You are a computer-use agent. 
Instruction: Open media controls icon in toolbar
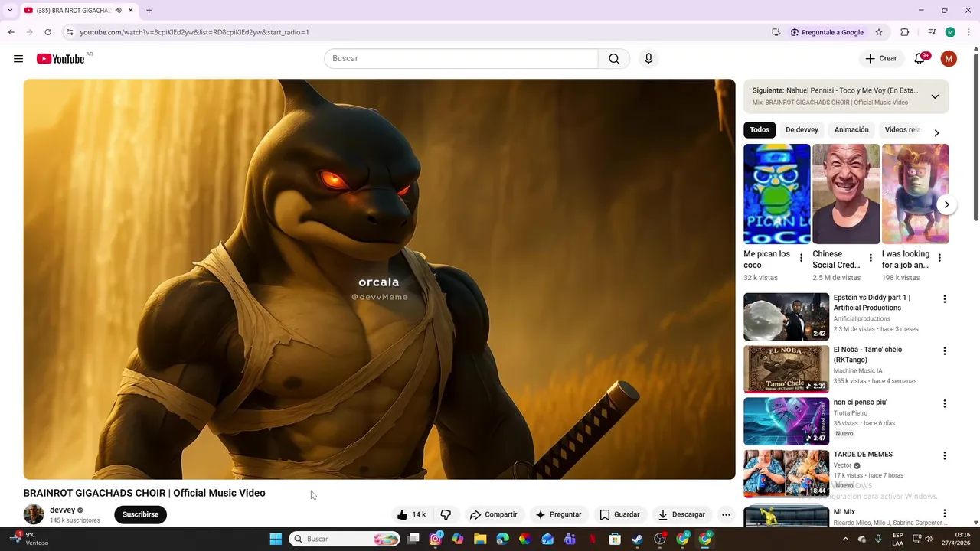click(932, 32)
